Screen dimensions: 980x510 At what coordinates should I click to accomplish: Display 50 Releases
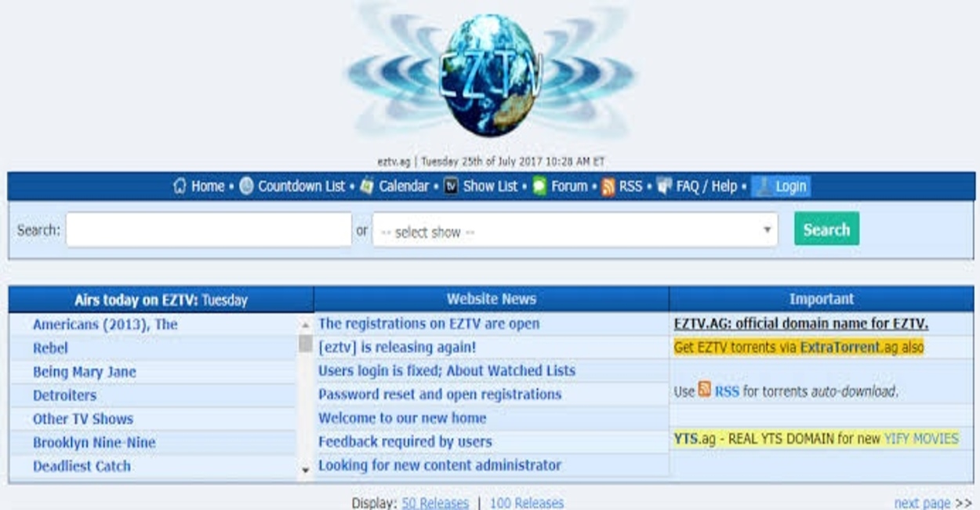click(435, 503)
